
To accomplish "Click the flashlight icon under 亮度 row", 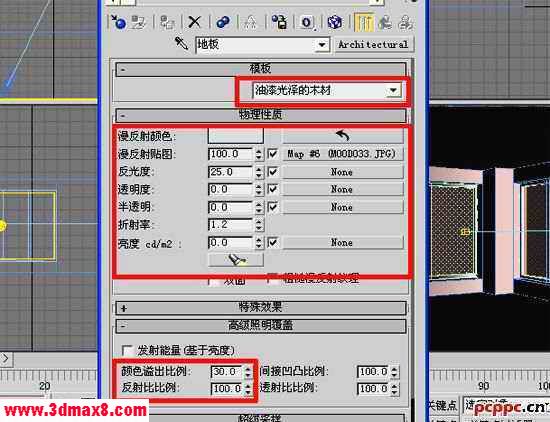I will click(236, 260).
